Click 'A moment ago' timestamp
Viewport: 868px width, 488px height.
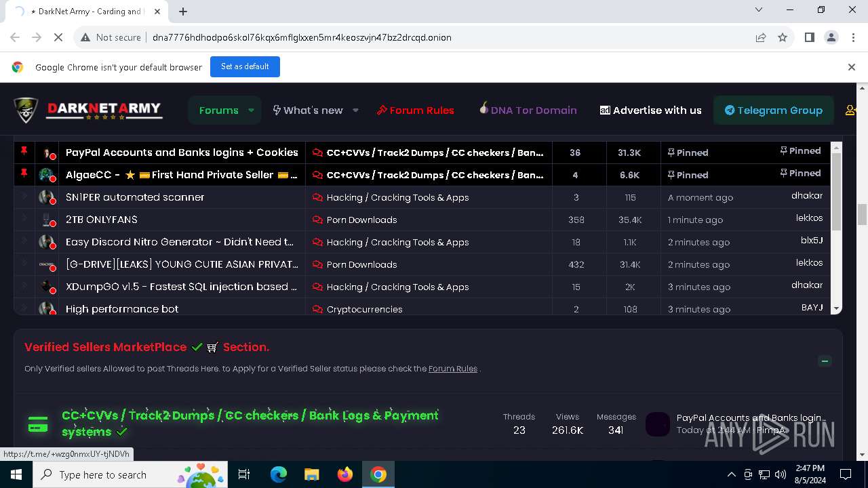click(x=701, y=197)
